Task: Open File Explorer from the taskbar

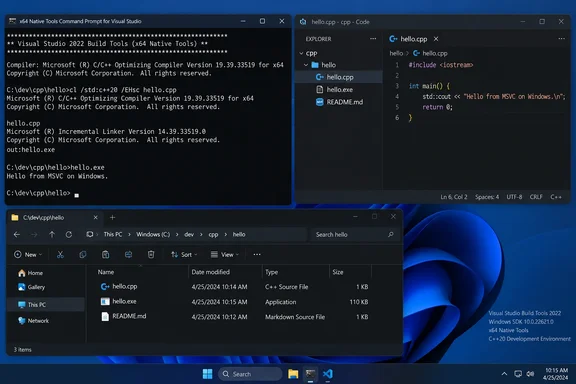Action: coord(293,374)
